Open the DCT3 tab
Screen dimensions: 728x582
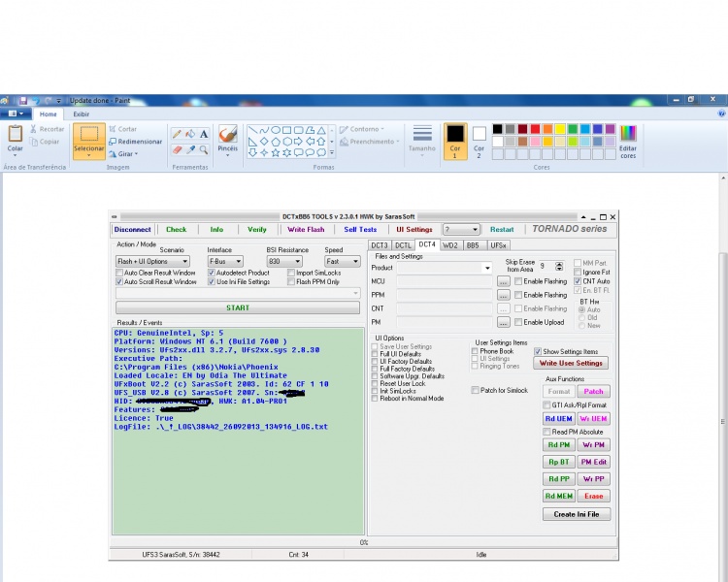pos(380,245)
